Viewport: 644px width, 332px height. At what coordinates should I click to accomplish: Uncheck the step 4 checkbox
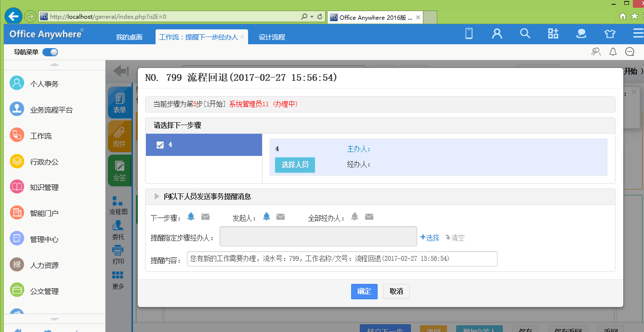coord(160,145)
